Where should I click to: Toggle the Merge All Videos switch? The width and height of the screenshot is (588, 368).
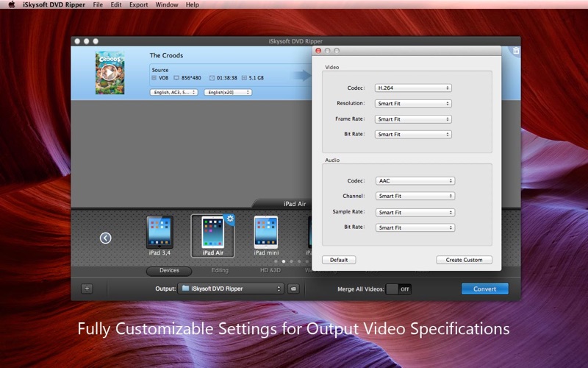(398, 289)
